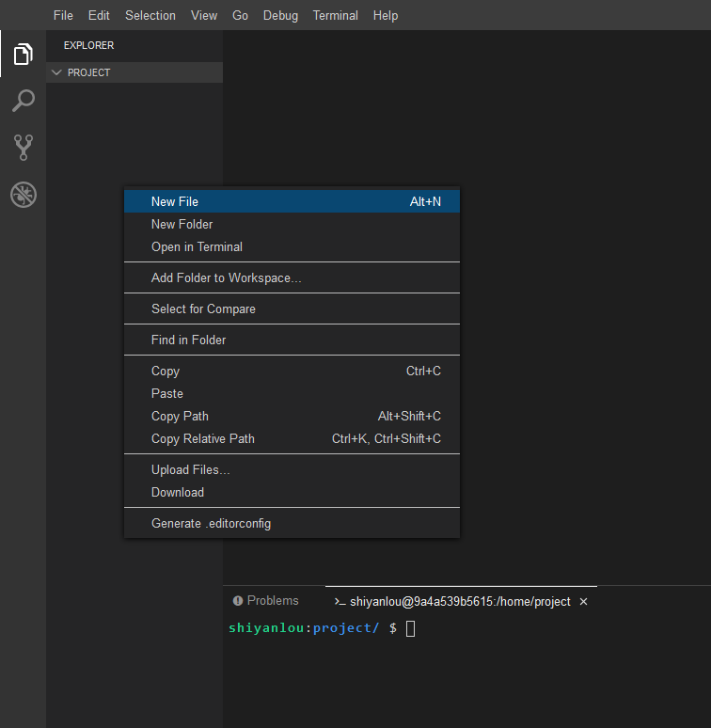Select Upload Files... entry
Screen dimensions: 711x728
click(x=292, y=470)
